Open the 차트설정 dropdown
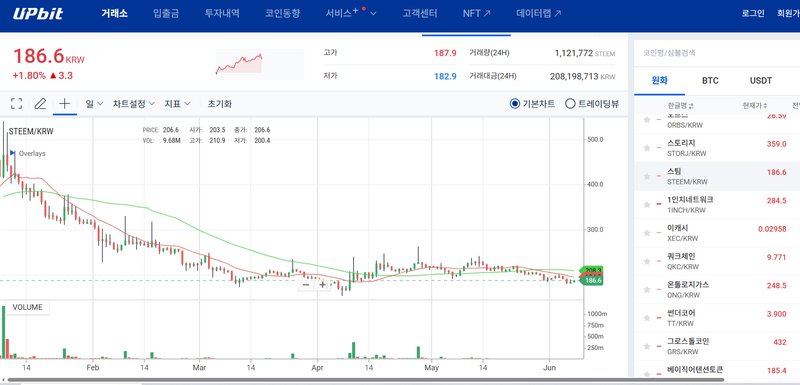This screenshot has width=800, height=385. tap(134, 104)
